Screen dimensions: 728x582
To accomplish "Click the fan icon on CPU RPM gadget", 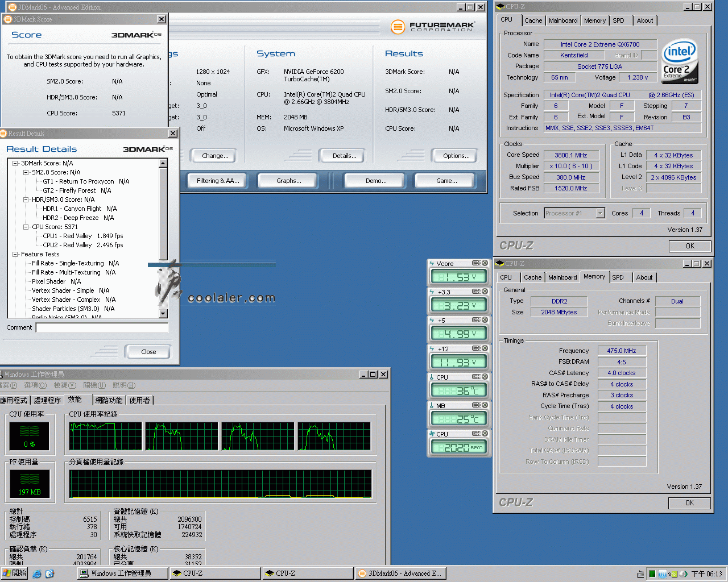I will click(x=432, y=434).
